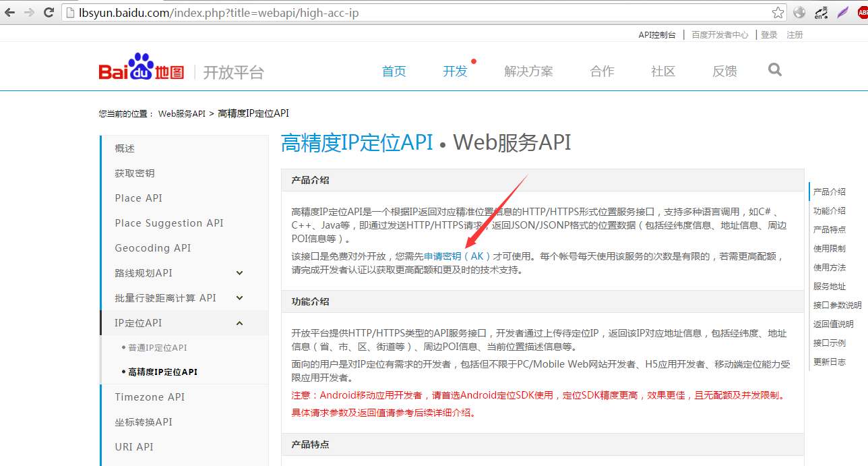Click Web服务API breadcrumb link

[182, 113]
